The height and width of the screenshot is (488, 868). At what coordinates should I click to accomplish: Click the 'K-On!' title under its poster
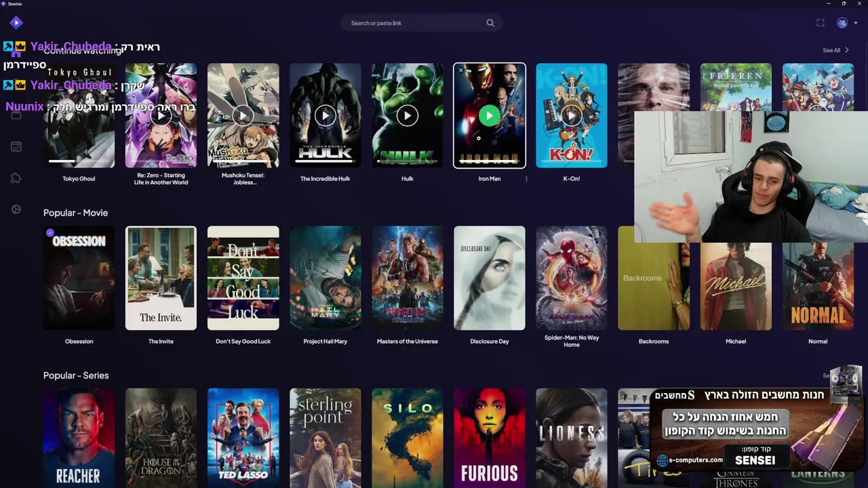pyautogui.click(x=572, y=179)
